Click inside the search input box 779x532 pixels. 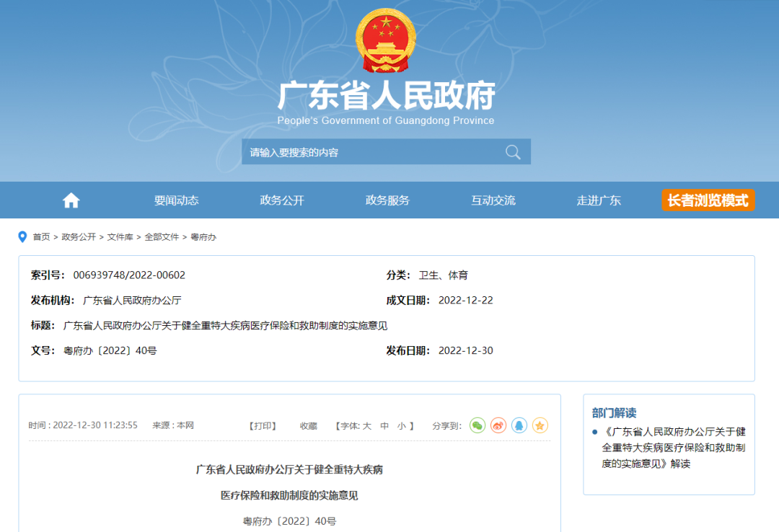coord(361,151)
